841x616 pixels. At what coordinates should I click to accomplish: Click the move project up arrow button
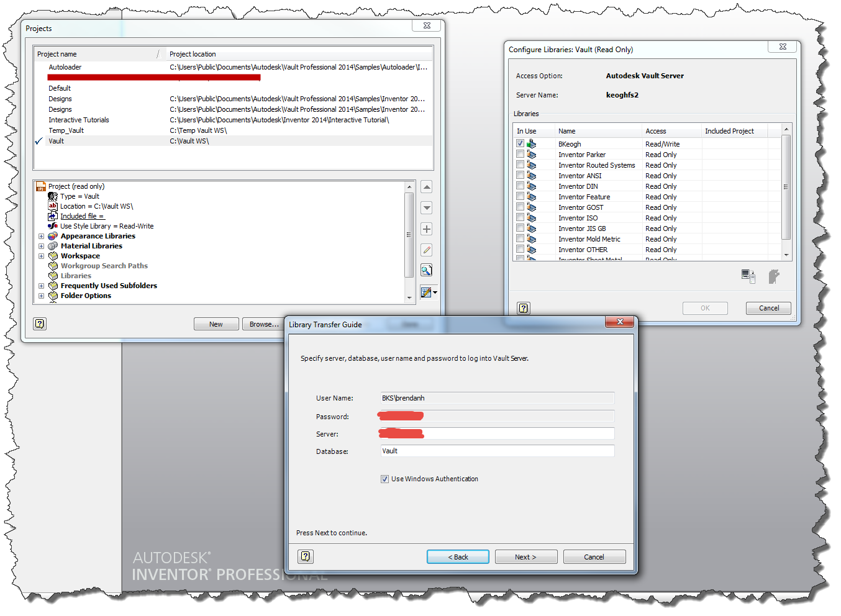(427, 187)
